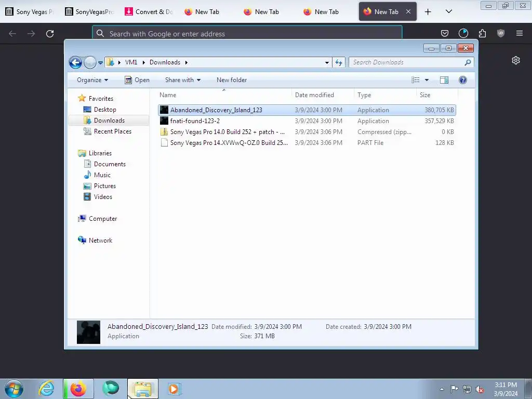Open Firefox Pocket save icon
The height and width of the screenshot is (399, 532).
pos(445,33)
